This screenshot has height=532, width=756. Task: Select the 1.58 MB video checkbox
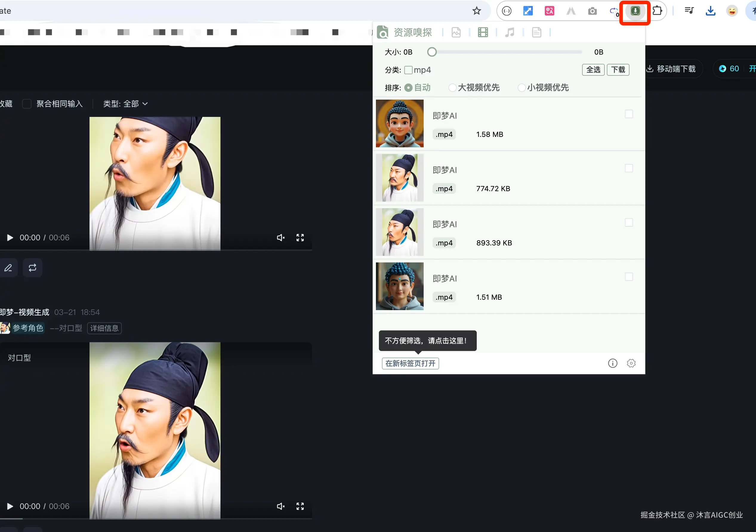pyautogui.click(x=629, y=114)
